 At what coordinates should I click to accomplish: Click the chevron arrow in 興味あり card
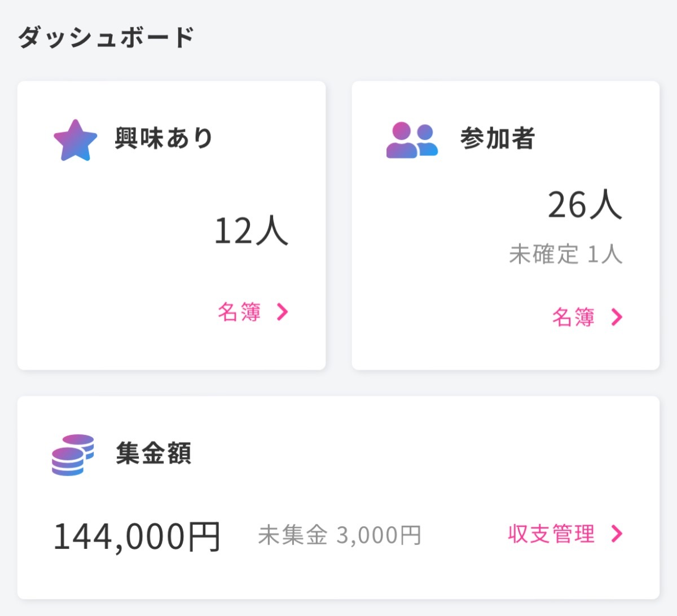(x=283, y=311)
